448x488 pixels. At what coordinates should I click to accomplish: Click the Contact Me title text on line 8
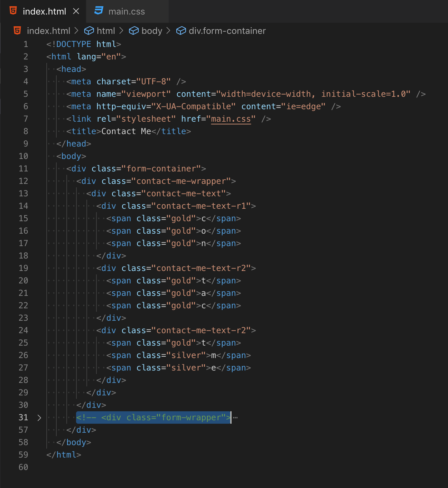click(126, 131)
